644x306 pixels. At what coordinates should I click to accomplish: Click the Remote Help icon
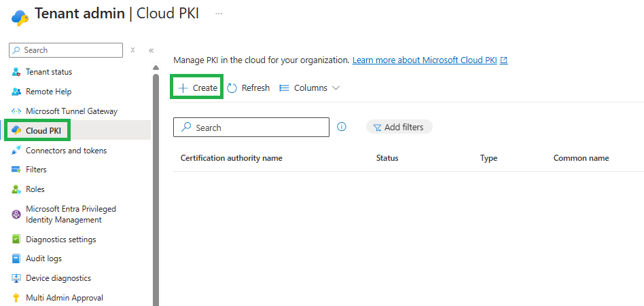click(16, 92)
